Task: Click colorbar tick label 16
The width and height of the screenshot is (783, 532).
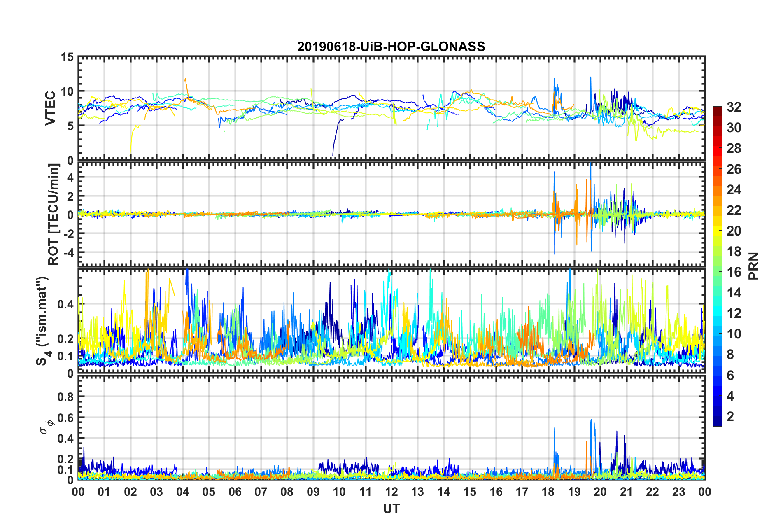Action: (734, 272)
